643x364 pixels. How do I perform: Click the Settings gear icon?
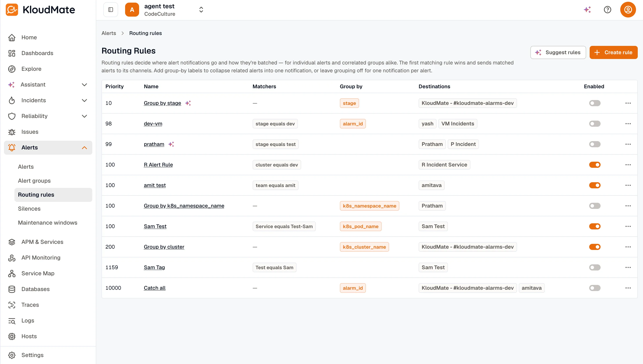pyautogui.click(x=12, y=355)
